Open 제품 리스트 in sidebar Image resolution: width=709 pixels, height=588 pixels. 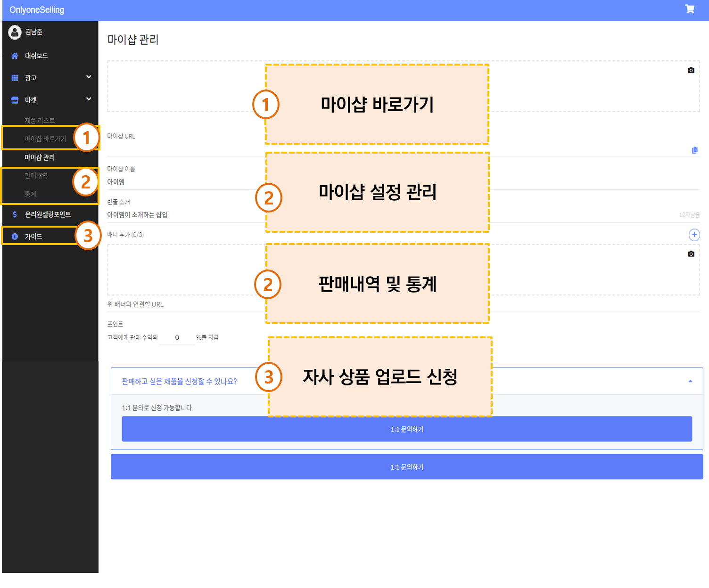coord(40,121)
